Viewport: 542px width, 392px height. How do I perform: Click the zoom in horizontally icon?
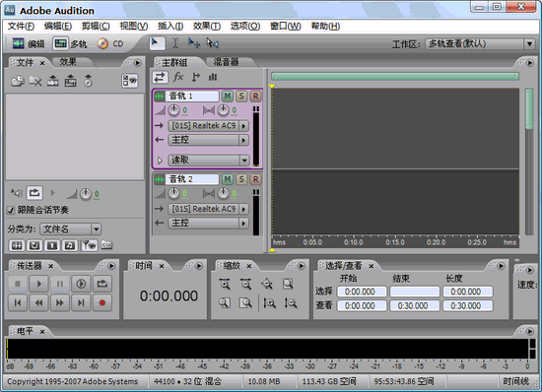tap(225, 285)
